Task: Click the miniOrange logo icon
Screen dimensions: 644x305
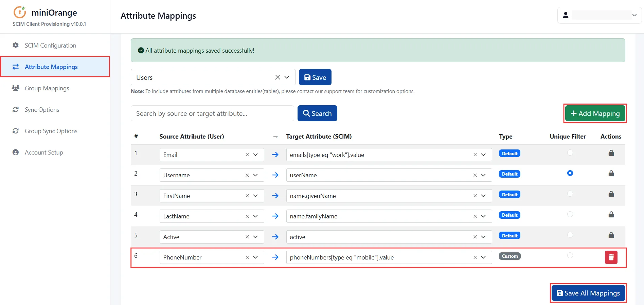Action: [20, 12]
